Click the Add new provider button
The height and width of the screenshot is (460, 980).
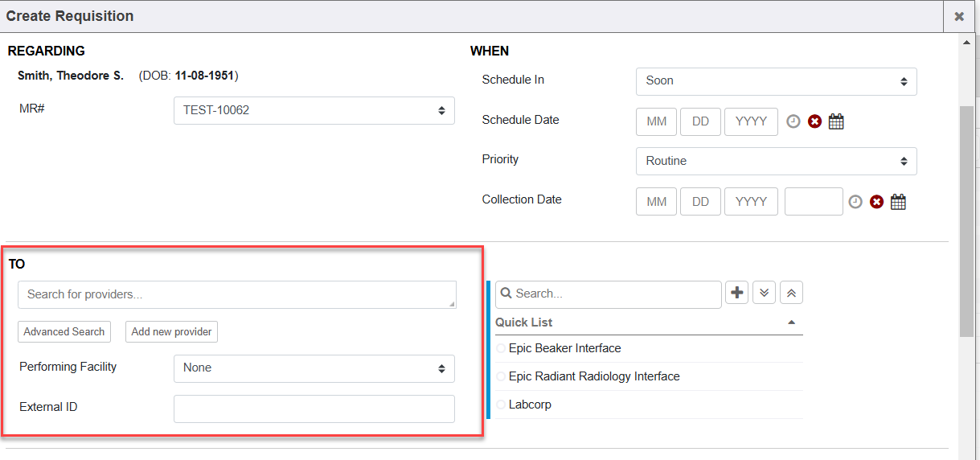pos(171,332)
